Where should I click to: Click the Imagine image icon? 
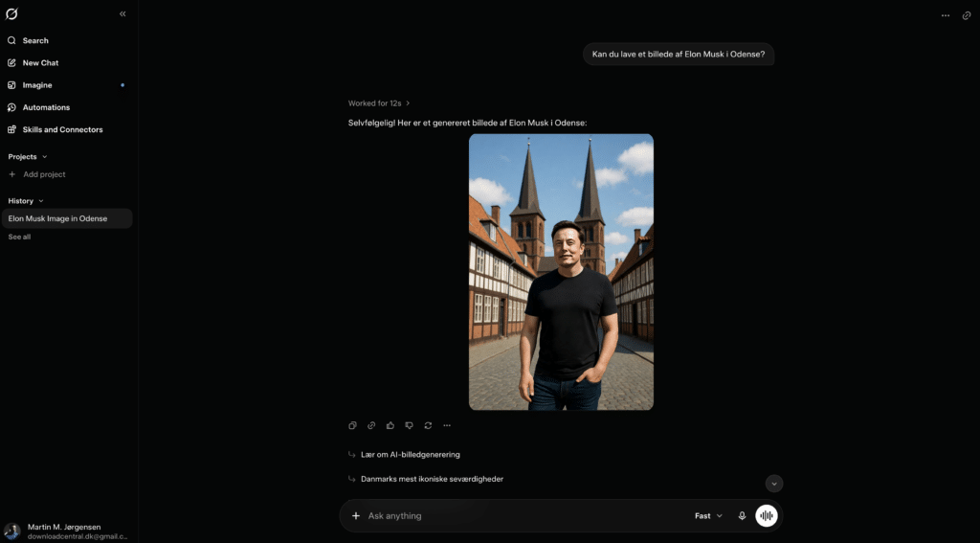[11, 85]
